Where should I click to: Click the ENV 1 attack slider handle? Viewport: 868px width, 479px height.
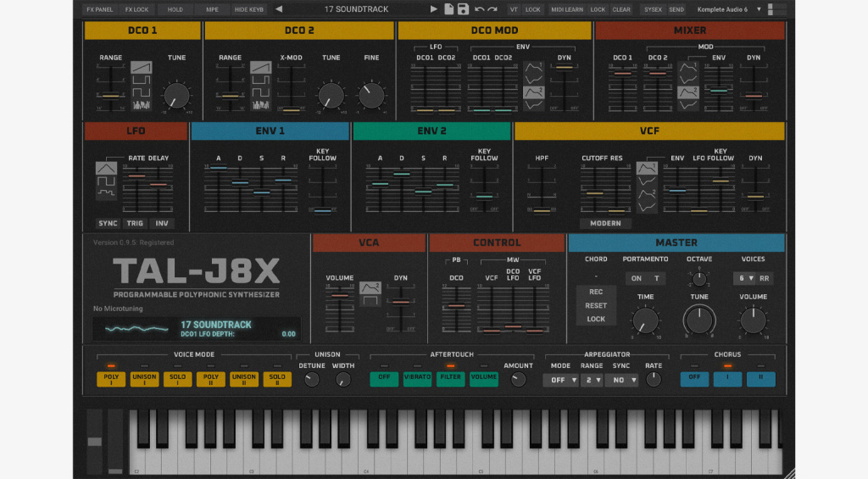[218, 168]
